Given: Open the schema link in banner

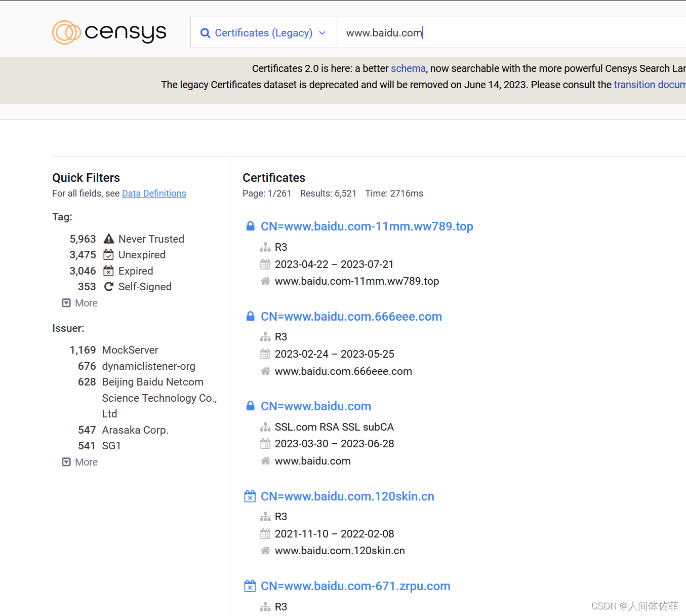Looking at the screenshot, I should pyautogui.click(x=408, y=68).
